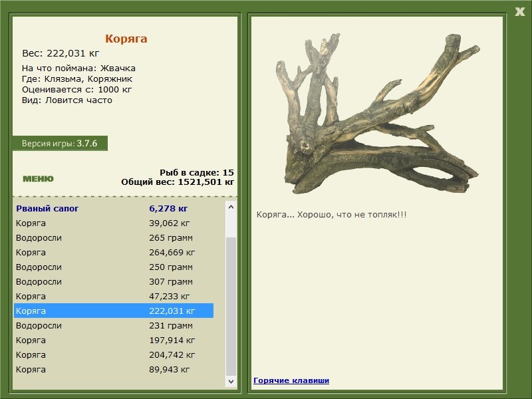
Task: Click the Коряга... Хорошо, что не топляк description
Action: click(331, 214)
